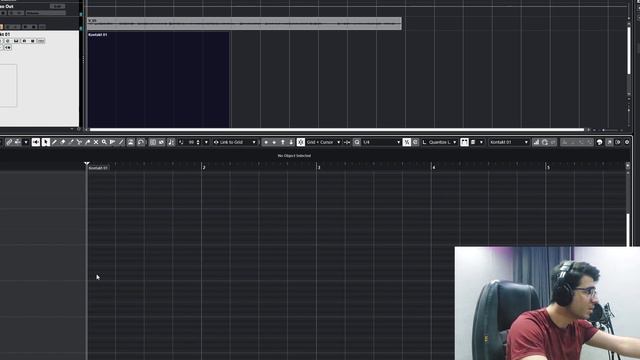640x360 pixels.
Task: Select the Zoom magnifier tool
Action: tap(104, 142)
